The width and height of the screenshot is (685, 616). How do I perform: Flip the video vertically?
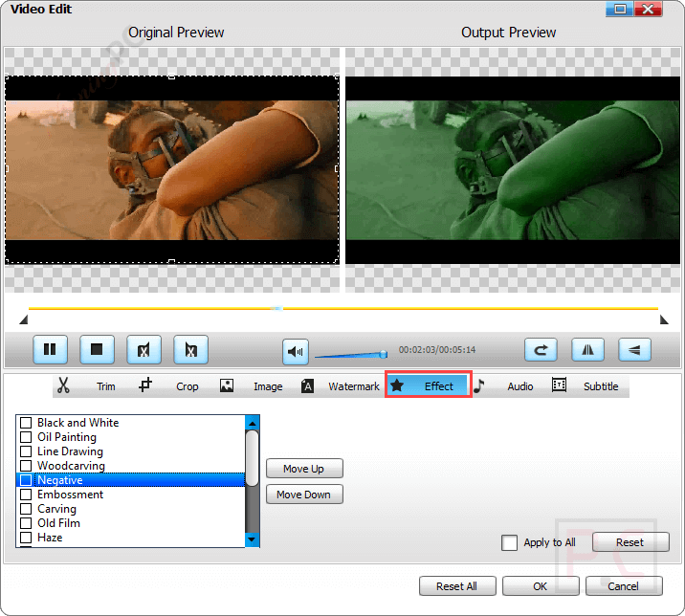coord(634,349)
